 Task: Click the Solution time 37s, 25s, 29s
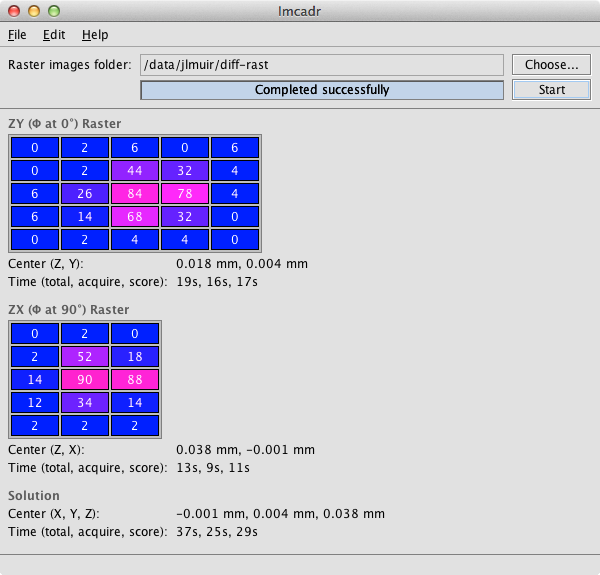coord(217,531)
